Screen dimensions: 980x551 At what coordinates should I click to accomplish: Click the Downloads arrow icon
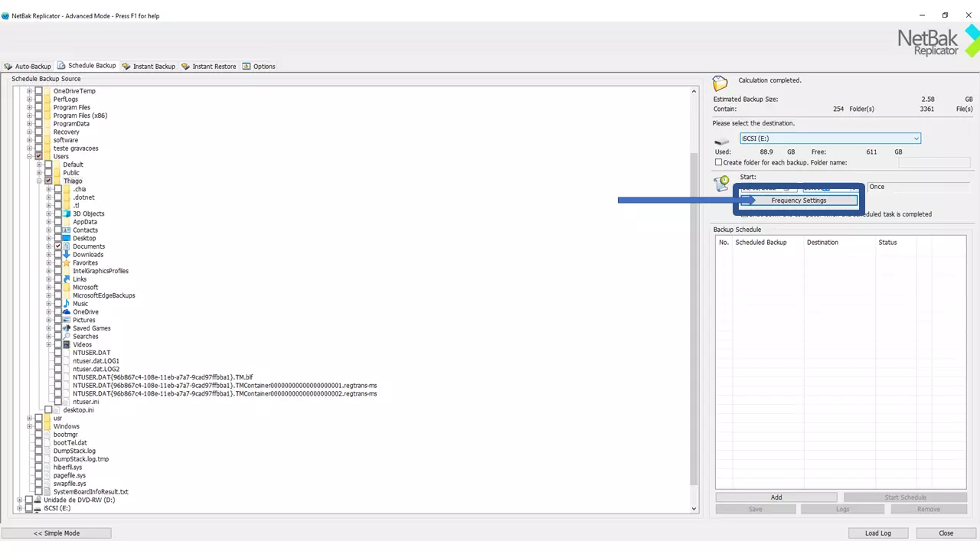[x=67, y=255]
